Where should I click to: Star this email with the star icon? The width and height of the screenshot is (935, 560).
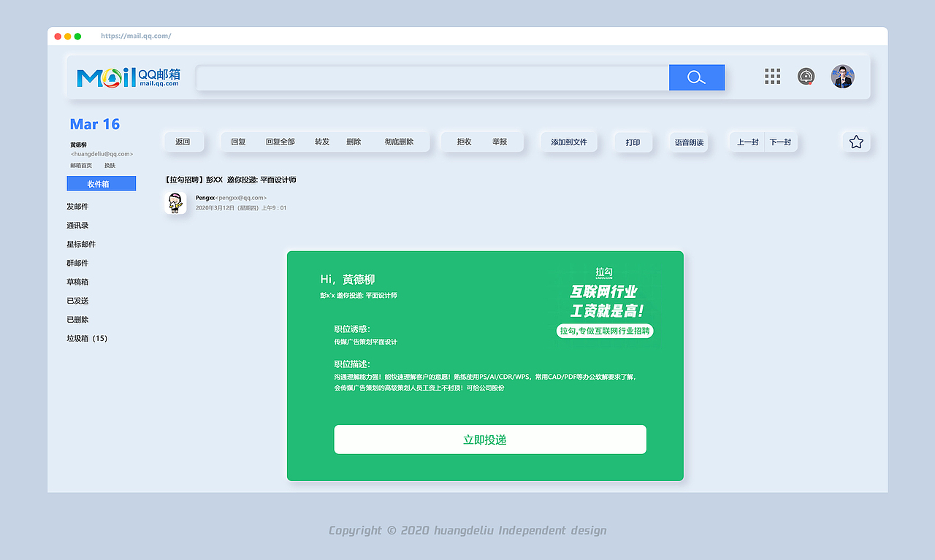click(x=856, y=142)
